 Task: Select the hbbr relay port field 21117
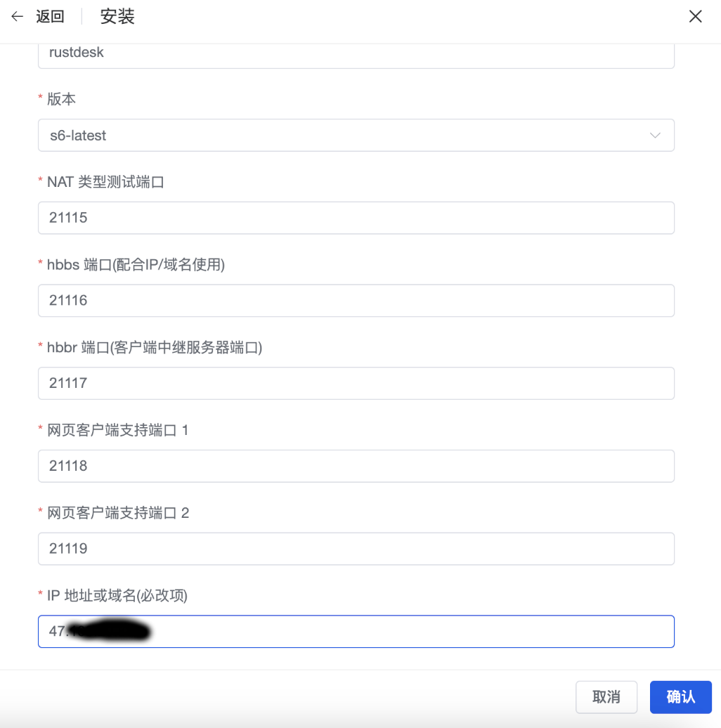[x=356, y=383]
